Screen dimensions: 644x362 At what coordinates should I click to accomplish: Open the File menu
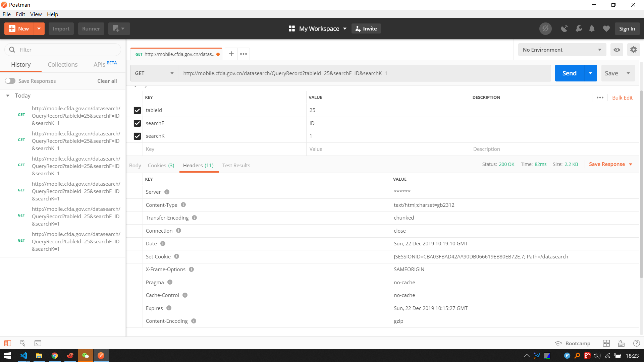coord(7,14)
